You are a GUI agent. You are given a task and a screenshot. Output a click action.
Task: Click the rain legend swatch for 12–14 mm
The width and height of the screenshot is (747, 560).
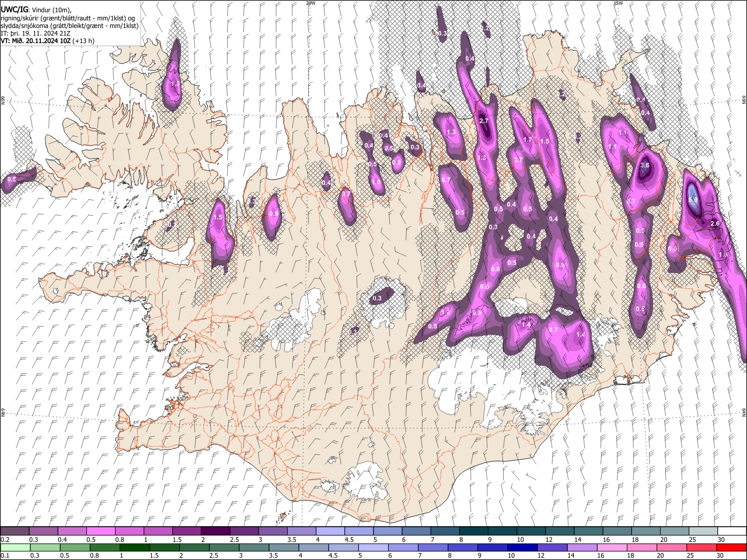[x=552, y=547]
